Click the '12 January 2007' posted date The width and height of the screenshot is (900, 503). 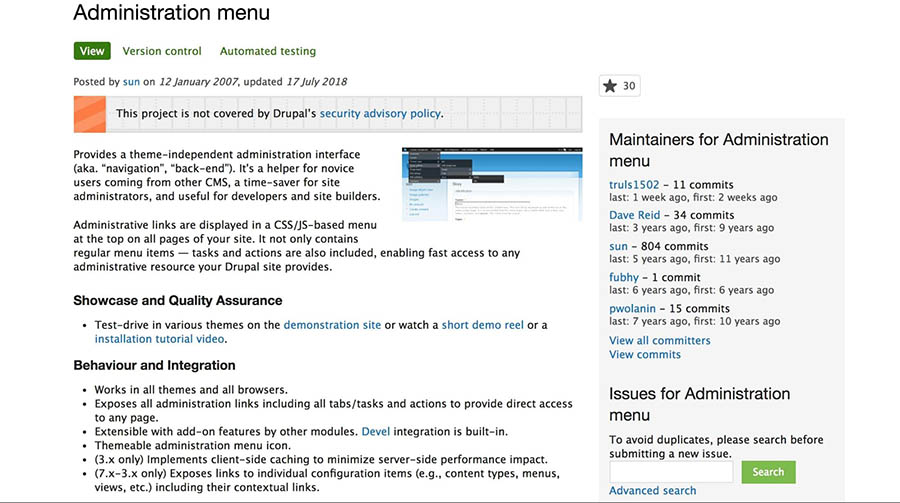click(198, 82)
